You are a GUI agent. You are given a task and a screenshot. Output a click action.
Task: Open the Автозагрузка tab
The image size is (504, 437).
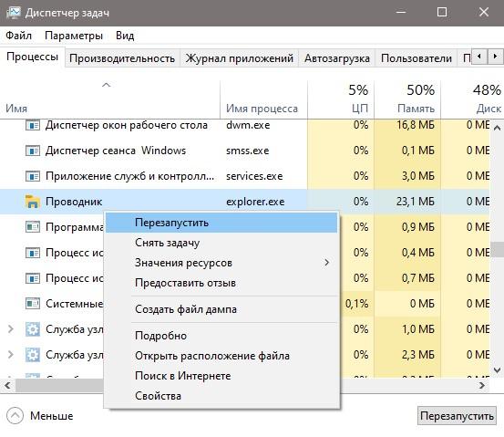[337, 58]
